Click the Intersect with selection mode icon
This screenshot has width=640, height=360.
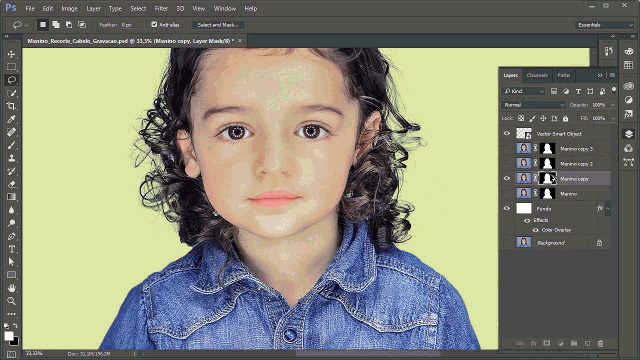coord(82,25)
